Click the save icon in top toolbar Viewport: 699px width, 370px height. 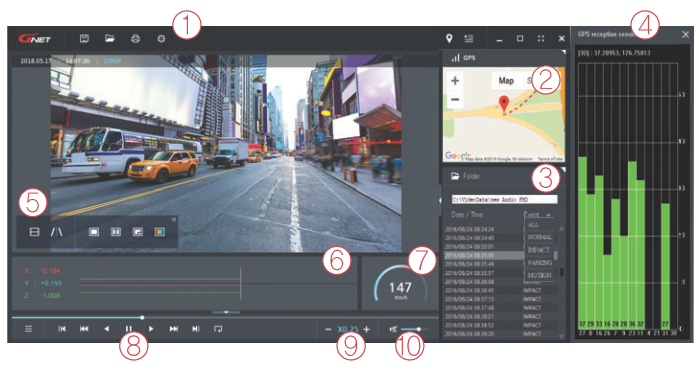(x=84, y=39)
